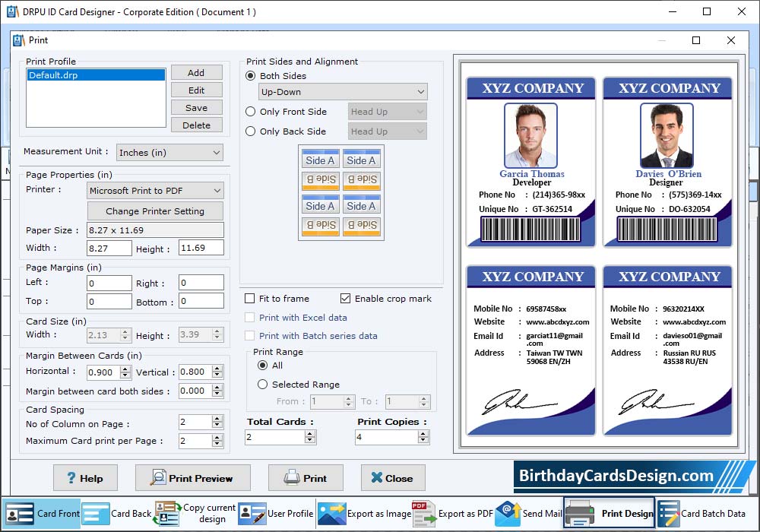Increase Horizontal margin between cards
The image size is (760, 532).
(125, 369)
